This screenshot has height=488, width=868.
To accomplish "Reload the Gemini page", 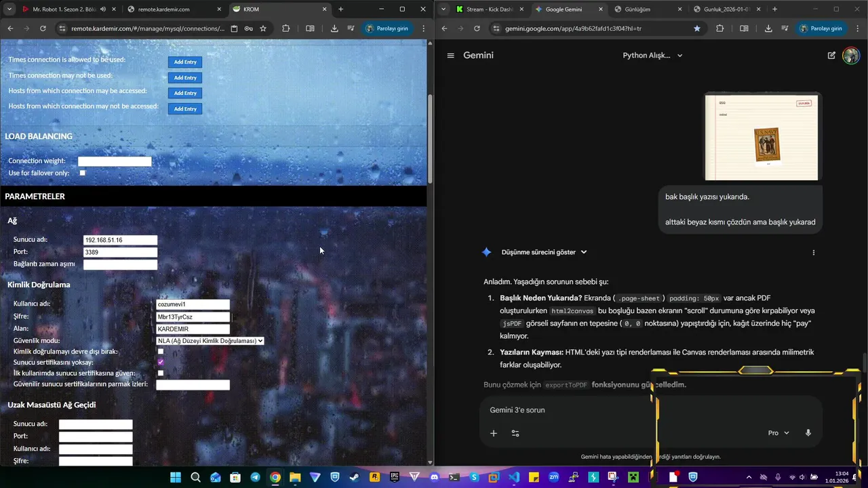I will coord(477,28).
